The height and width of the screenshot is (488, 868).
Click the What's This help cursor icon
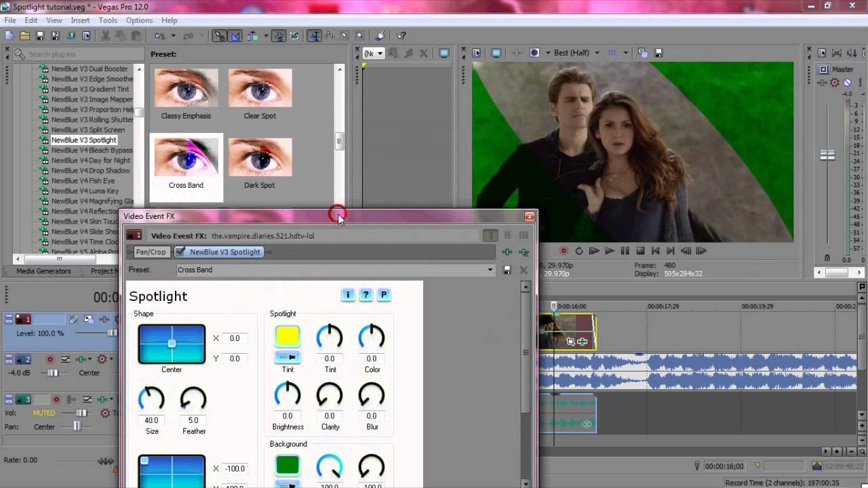[401, 36]
